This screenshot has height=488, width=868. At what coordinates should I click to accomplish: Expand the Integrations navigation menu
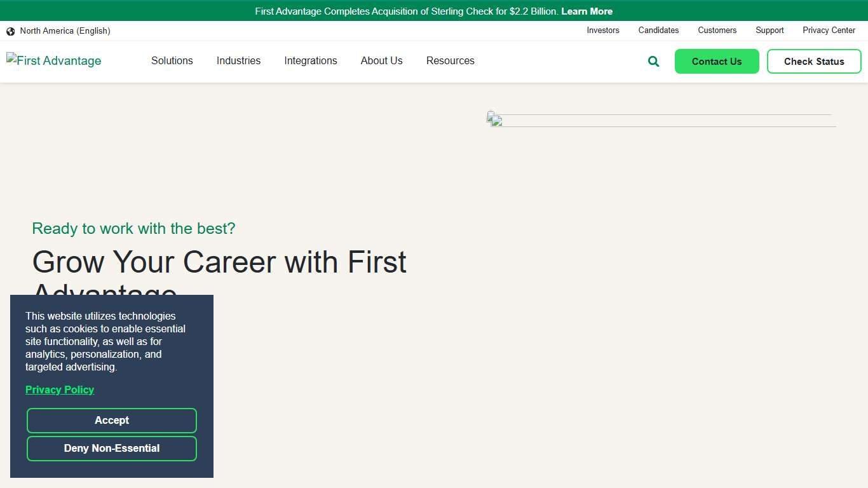click(x=311, y=61)
